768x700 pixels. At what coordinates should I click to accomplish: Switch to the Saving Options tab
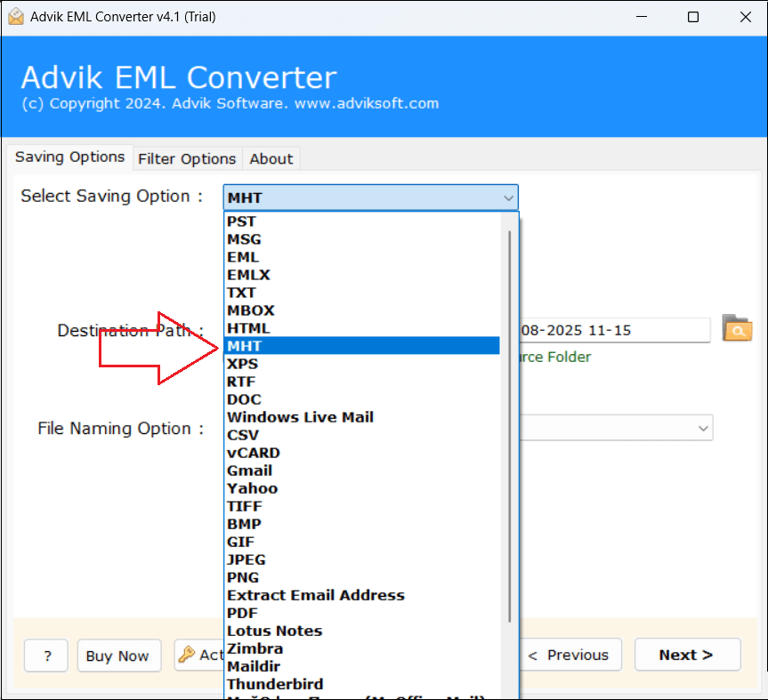pyautogui.click(x=69, y=157)
